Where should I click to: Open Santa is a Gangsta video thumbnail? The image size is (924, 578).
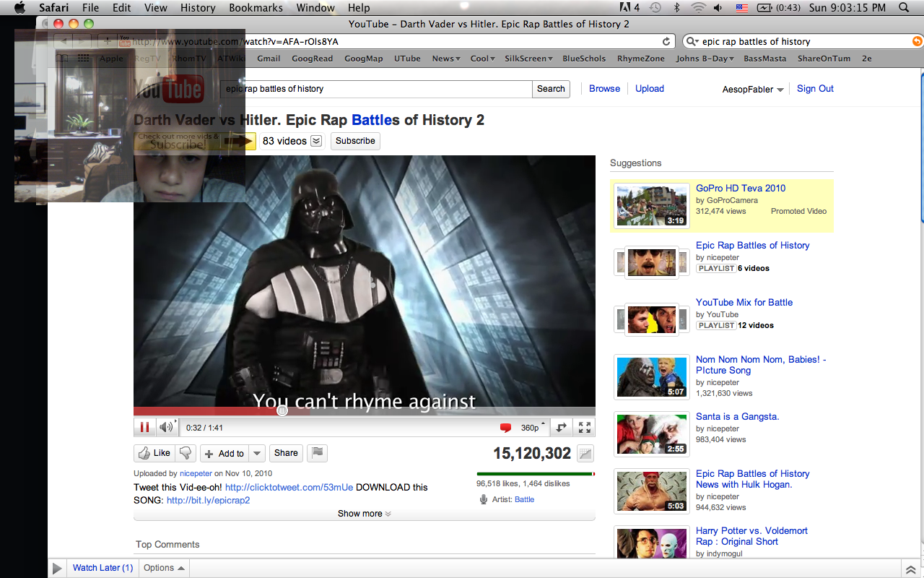coord(651,434)
